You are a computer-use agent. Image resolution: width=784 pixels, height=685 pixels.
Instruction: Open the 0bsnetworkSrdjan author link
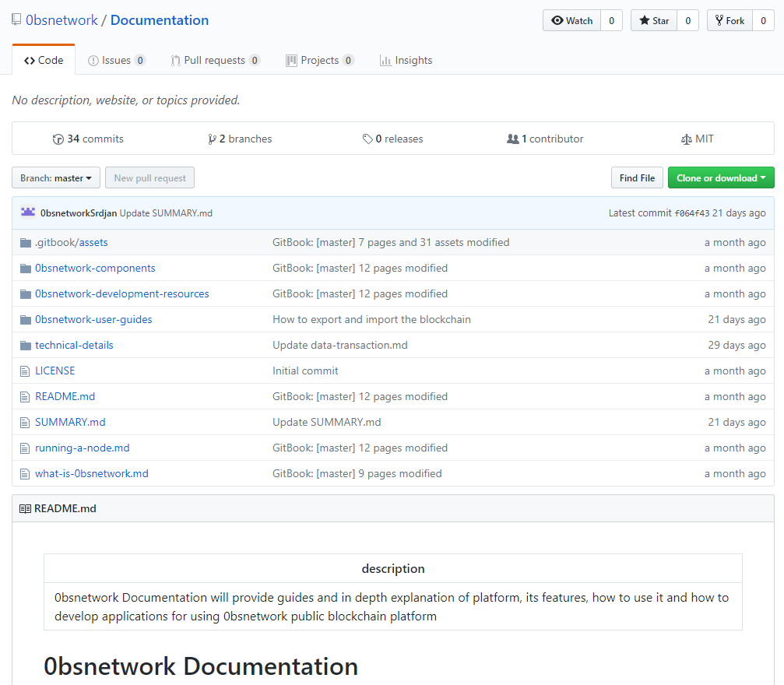[x=79, y=213]
